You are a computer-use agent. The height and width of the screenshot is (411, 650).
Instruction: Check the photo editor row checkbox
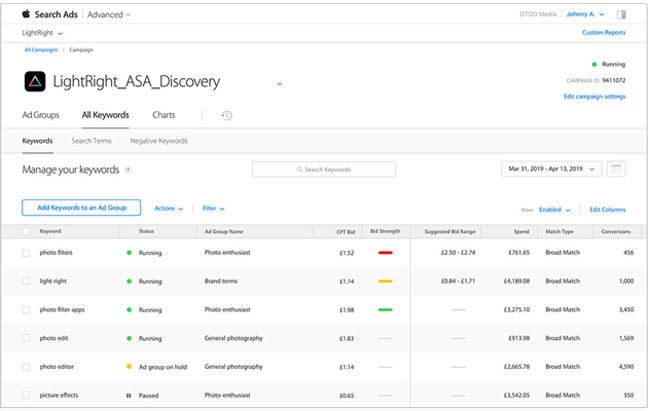tap(26, 367)
